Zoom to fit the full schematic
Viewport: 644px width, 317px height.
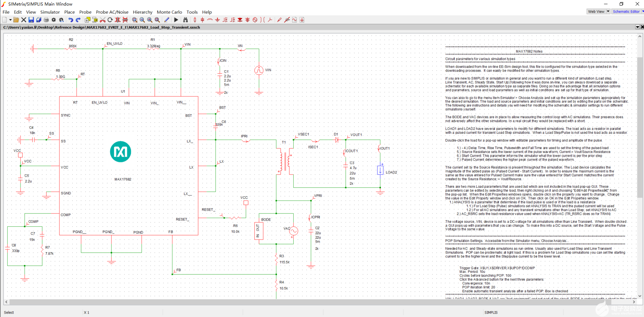[157, 20]
